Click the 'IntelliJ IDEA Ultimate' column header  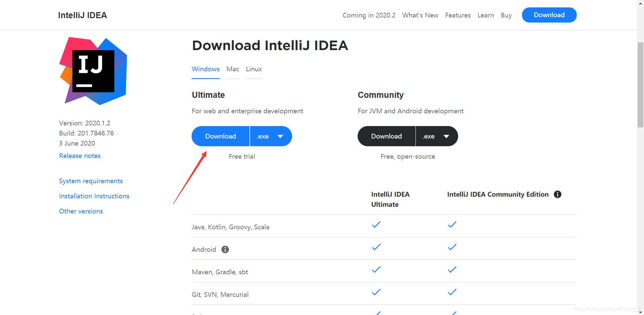point(390,199)
